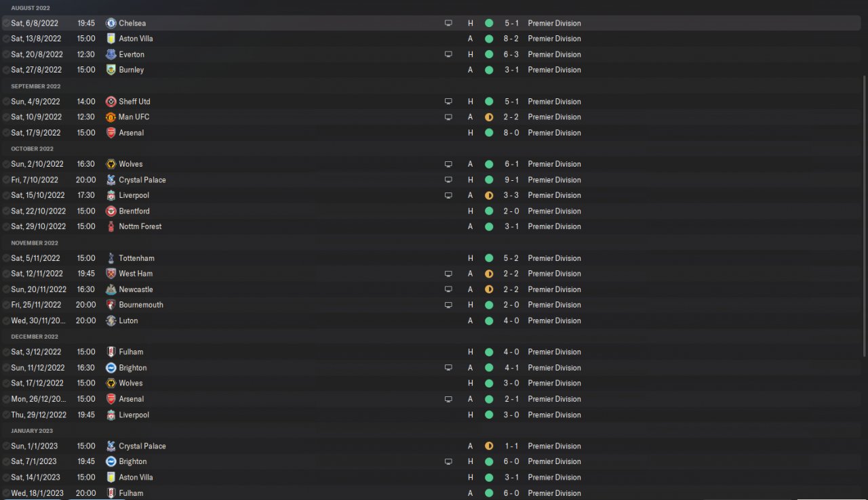Click the Luton club badge
The image size is (868, 500).
click(111, 320)
